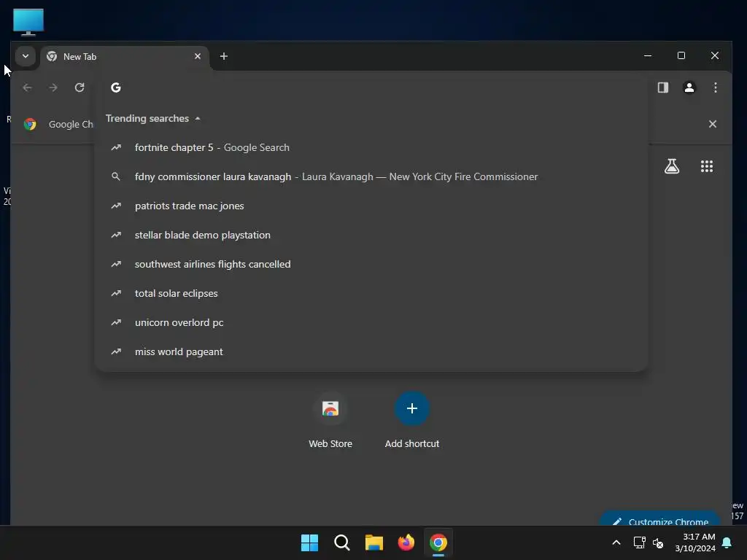
Task: Open Chrome's three-dot menu
Action: point(715,87)
